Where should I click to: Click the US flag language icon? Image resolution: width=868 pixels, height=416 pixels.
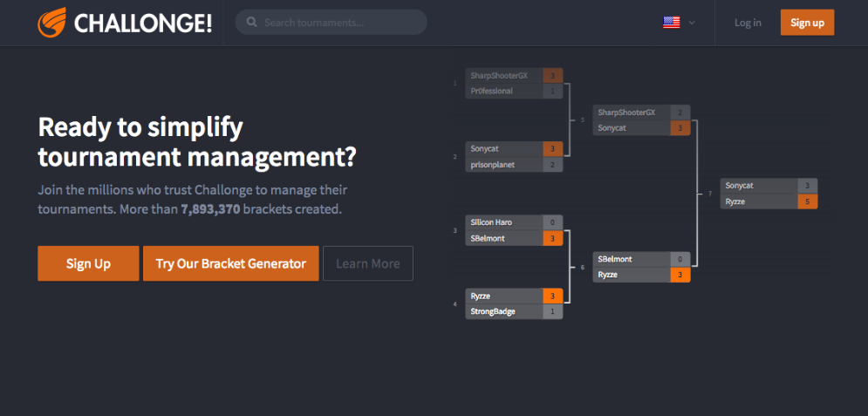[671, 23]
